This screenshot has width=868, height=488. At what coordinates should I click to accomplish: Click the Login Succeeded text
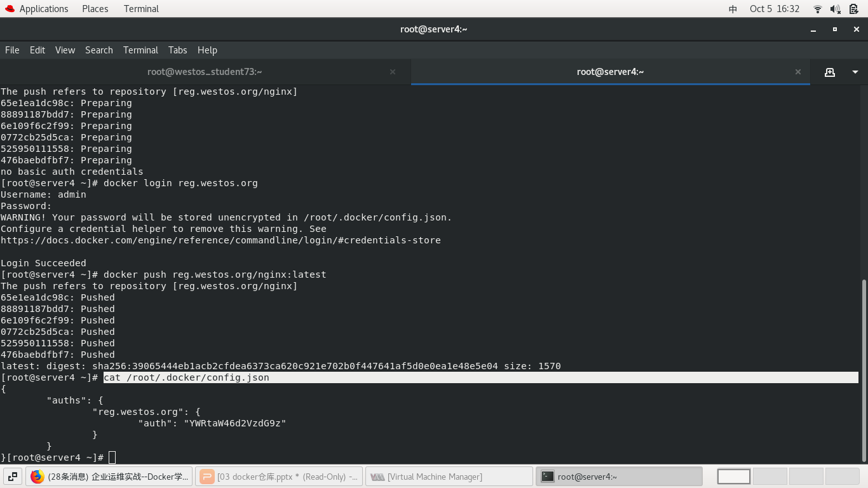[x=43, y=263]
